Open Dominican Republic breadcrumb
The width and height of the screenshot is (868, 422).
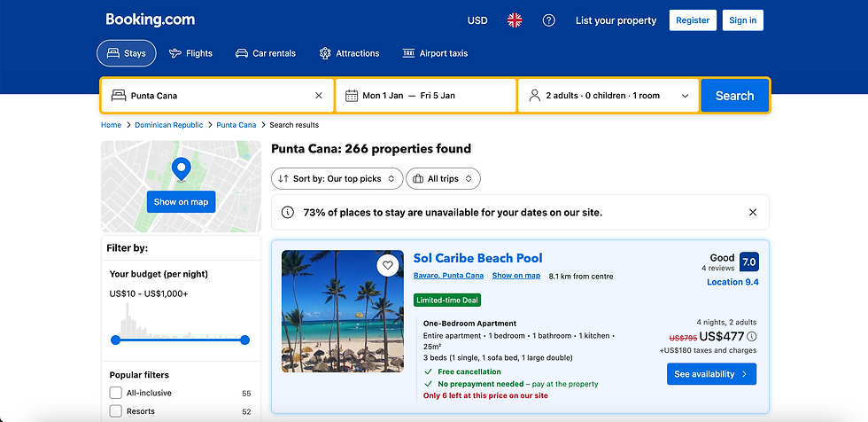pos(169,125)
